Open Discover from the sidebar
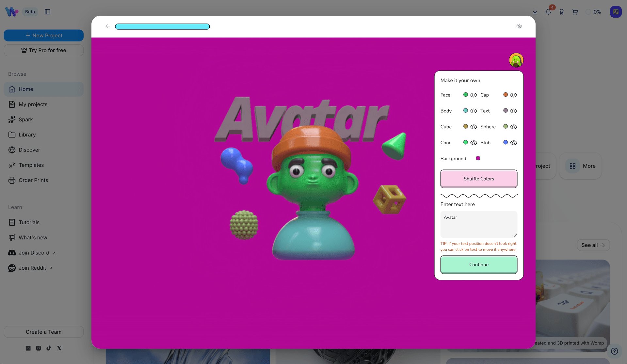The image size is (627, 364). [29, 150]
